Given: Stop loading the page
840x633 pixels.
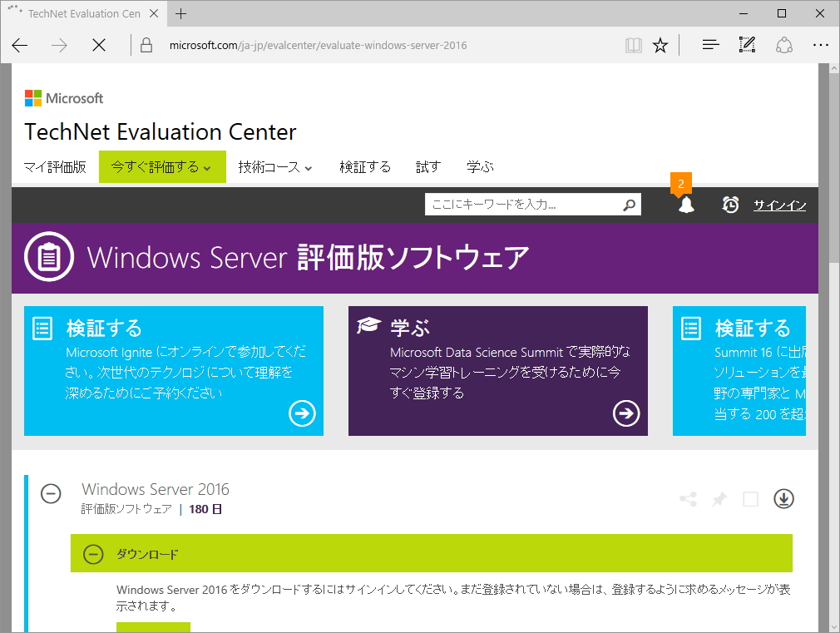Looking at the screenshot, I should point(99,46).
